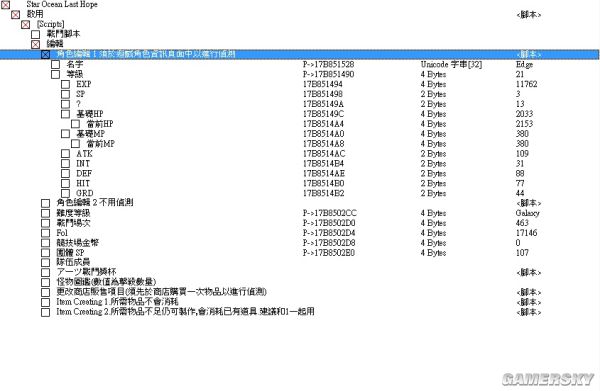Select the INT row label
The height and width of the screenshot is (391, 600).
(x=83, y=163)
